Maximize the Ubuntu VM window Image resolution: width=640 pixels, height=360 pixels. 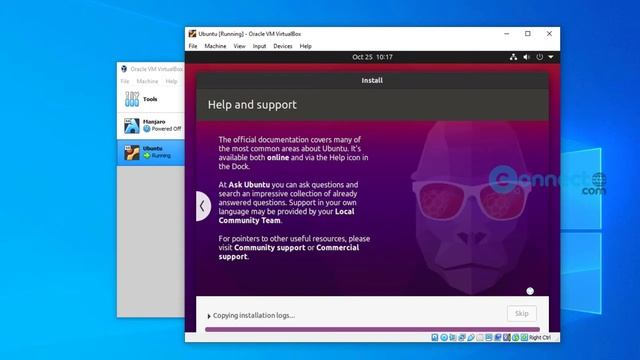pyautogui.click(x=528, y=34)
